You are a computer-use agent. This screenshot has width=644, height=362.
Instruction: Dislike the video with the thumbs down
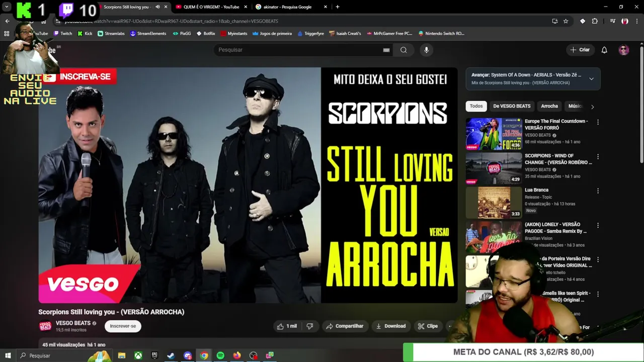pyautogui.click(x=310, y=326)
